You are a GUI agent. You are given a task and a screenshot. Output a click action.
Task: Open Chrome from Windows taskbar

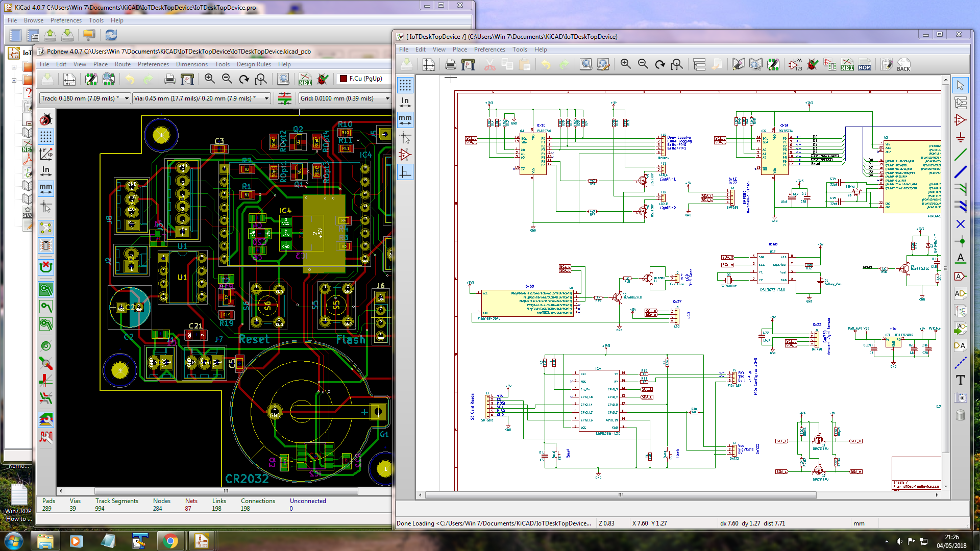pos(170,541)
